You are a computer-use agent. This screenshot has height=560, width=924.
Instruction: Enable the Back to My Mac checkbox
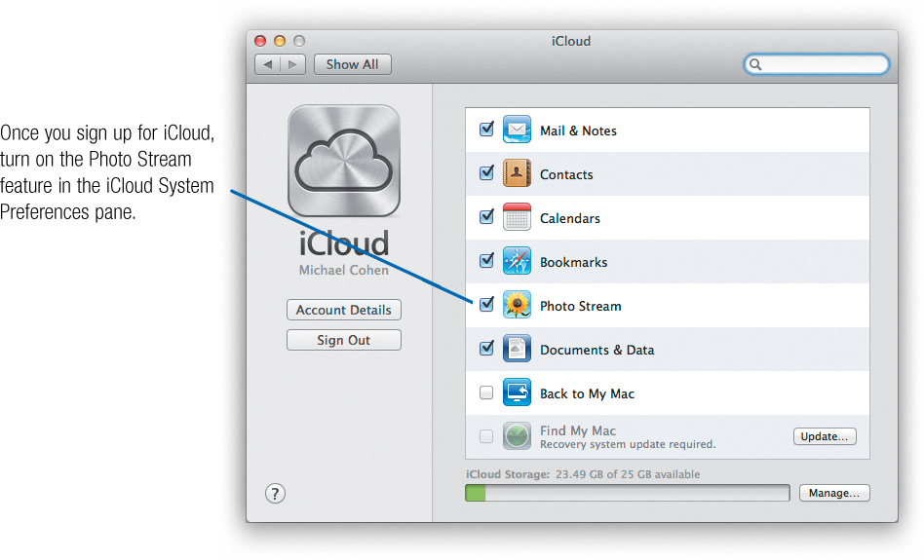(486, 392)
